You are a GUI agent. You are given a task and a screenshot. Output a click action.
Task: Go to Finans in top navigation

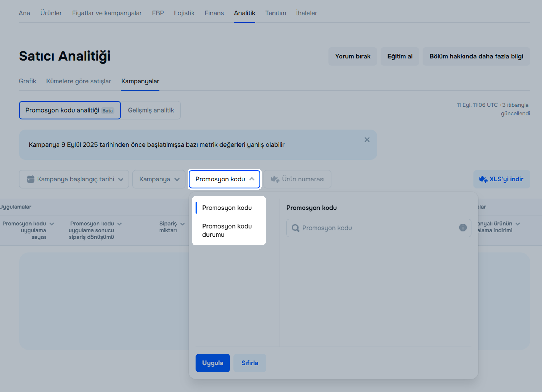(x=214, y=13)
